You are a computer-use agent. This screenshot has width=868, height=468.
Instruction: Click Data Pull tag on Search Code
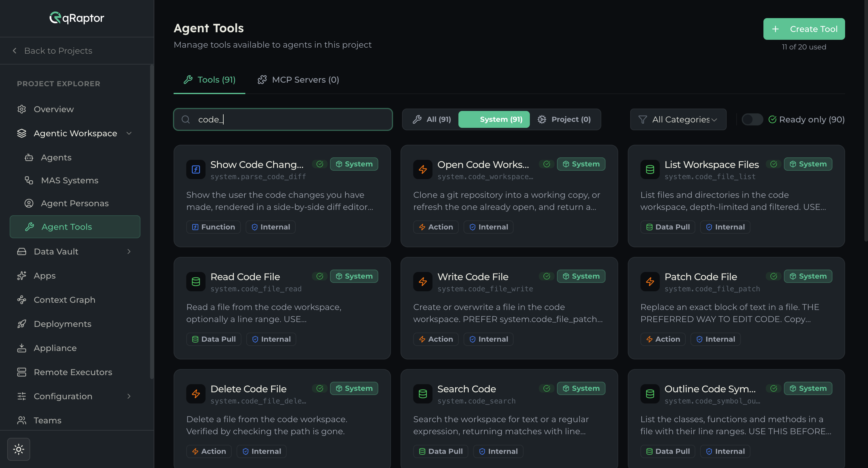(x=440, y=451)
